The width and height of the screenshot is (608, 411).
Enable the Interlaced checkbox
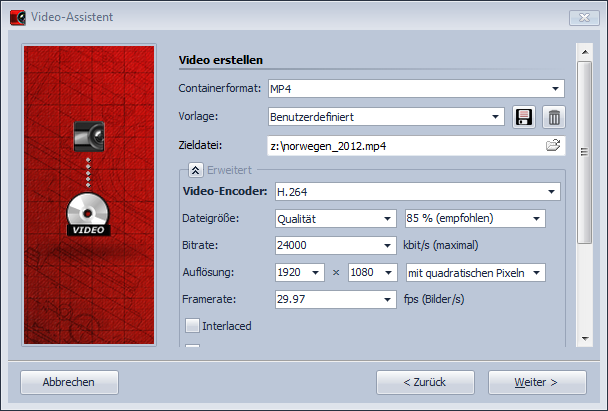pyautogui.click(x=193, y=325)
